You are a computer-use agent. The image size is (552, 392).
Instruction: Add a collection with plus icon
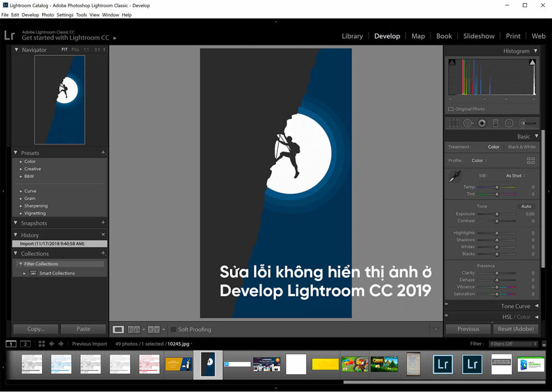pyautogui.click(x=103, y=253)
